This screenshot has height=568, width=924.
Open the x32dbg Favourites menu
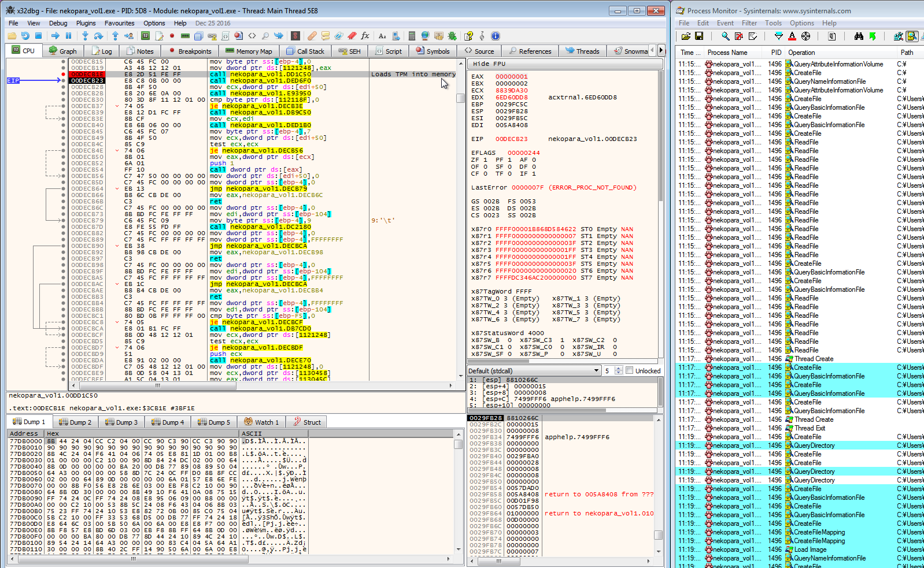[x=120, y=23]
